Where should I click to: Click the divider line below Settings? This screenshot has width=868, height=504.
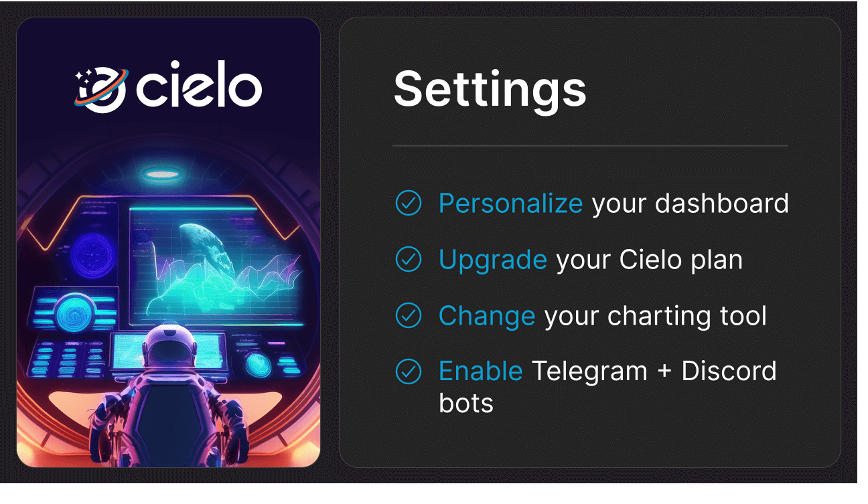pyautogui.click(x=589, y=145)
